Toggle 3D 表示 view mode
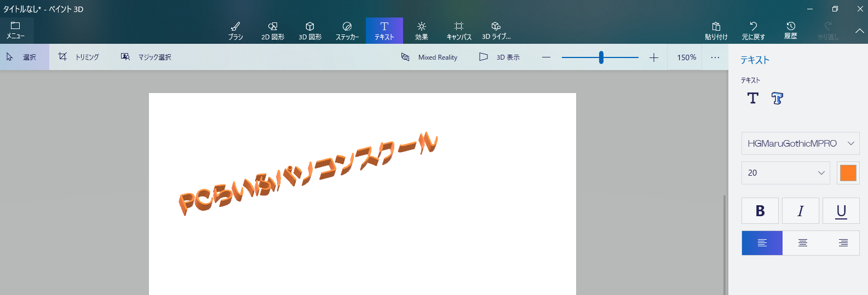868x295 pixels. (499, 57)
